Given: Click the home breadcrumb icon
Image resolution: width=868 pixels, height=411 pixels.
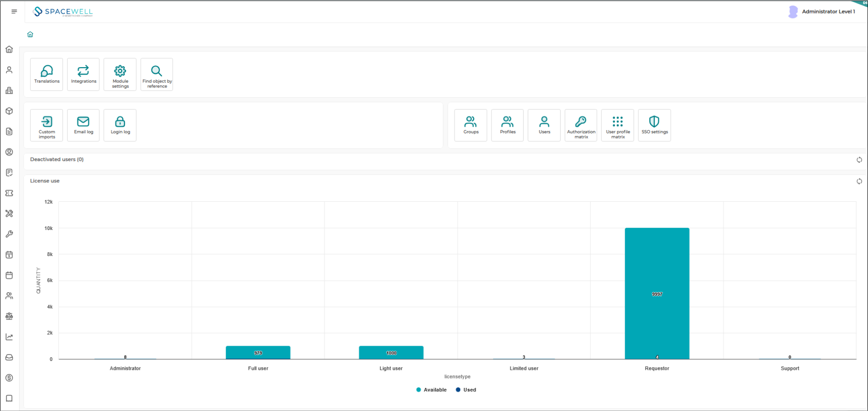Looking at the screenshot, I should click(30, 34).
